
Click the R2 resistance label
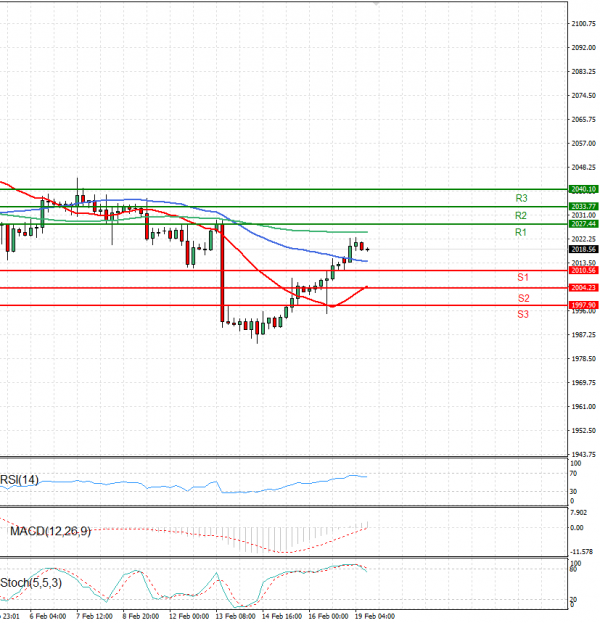point(521,215)
